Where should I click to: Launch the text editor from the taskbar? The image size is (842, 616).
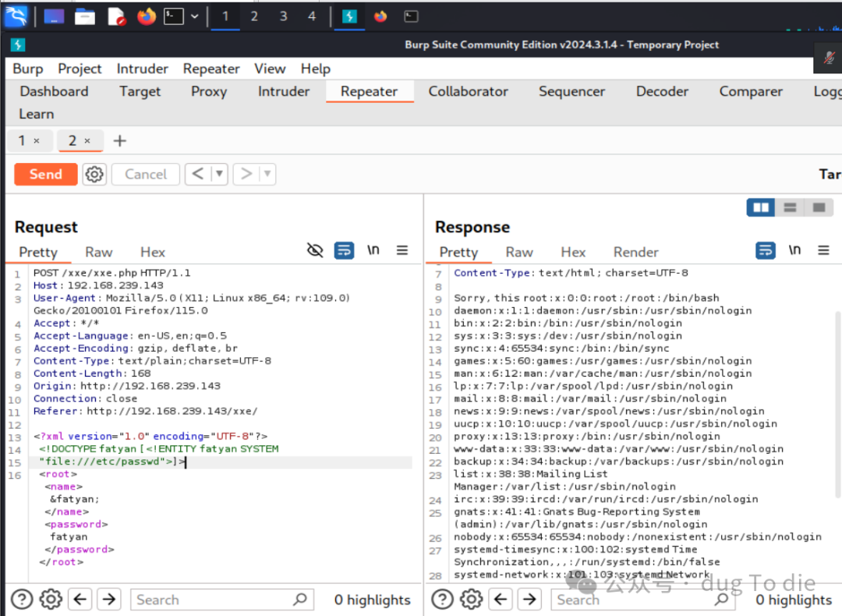point(116,17)
